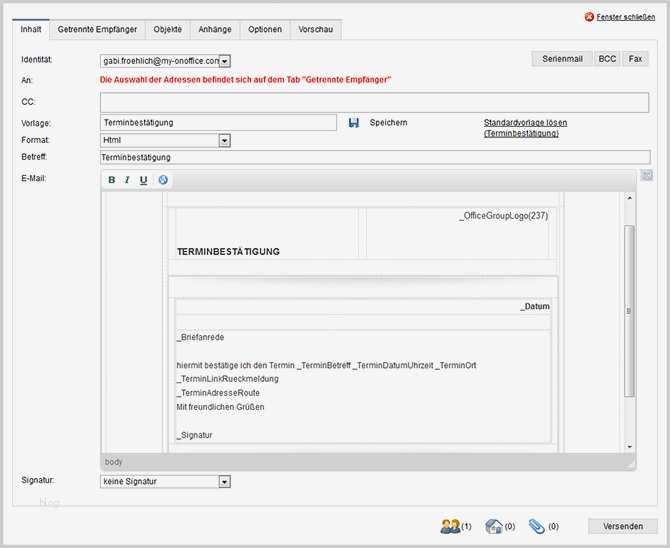Screen dimensions: 670x548
Task: Switch to the Inhalt tab
Action: coord(31,29)
